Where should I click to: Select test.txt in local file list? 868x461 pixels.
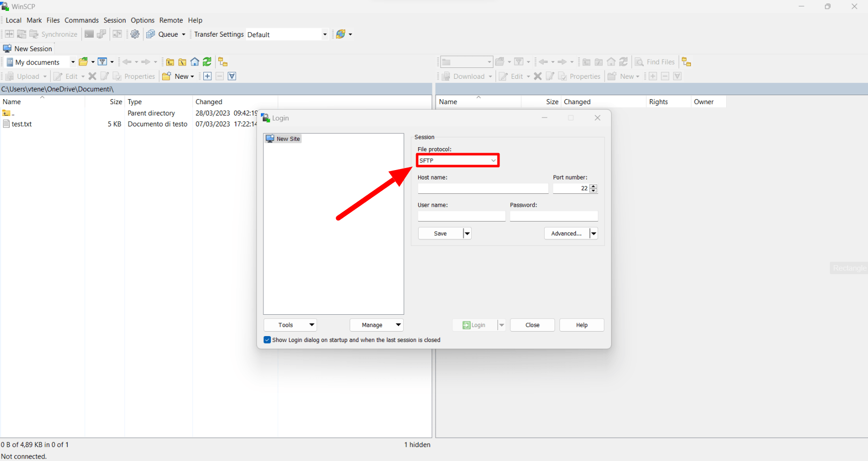coord(22,124)
